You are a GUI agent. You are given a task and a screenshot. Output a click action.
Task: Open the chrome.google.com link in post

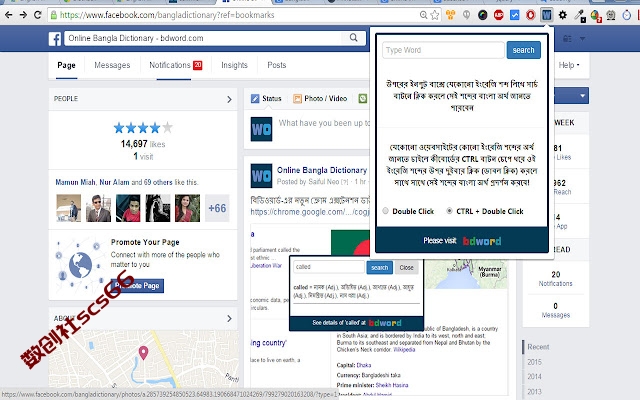coord(310,212)
